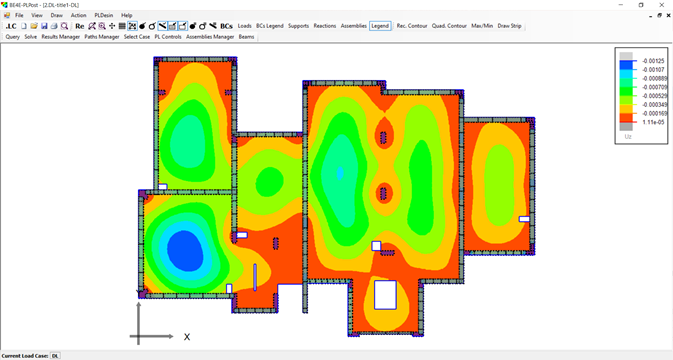Click the first hollow circle column icon
Viewport: 673px width, 360px height.
click(152, 26)
